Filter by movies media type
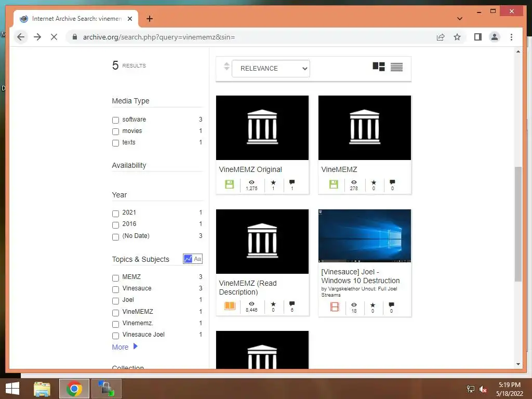This screenshot has width=532, height=399. tap(115, 131)
